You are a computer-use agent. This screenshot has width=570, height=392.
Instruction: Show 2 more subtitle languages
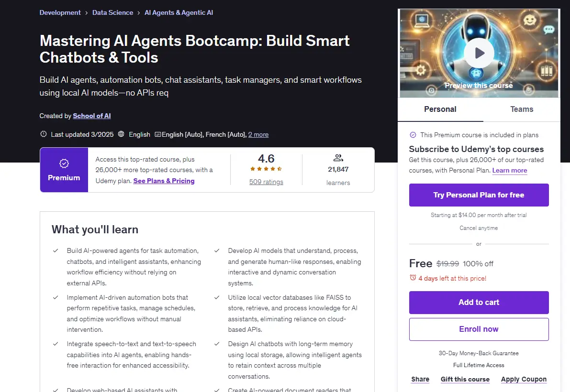[x=258, y=134]
